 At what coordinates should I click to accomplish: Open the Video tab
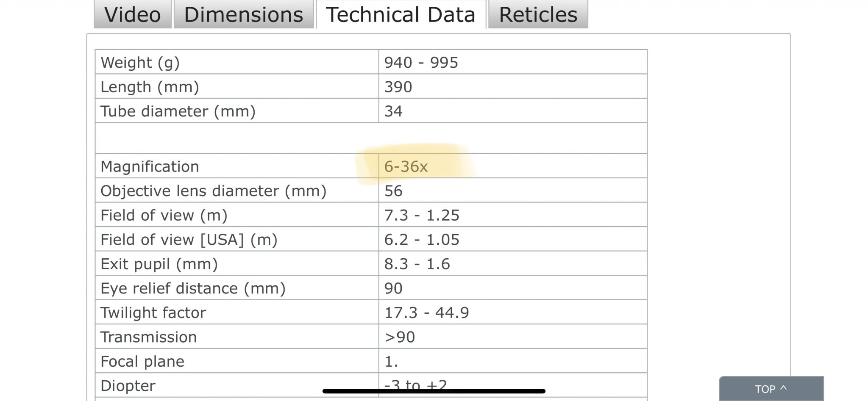[132, 15]
